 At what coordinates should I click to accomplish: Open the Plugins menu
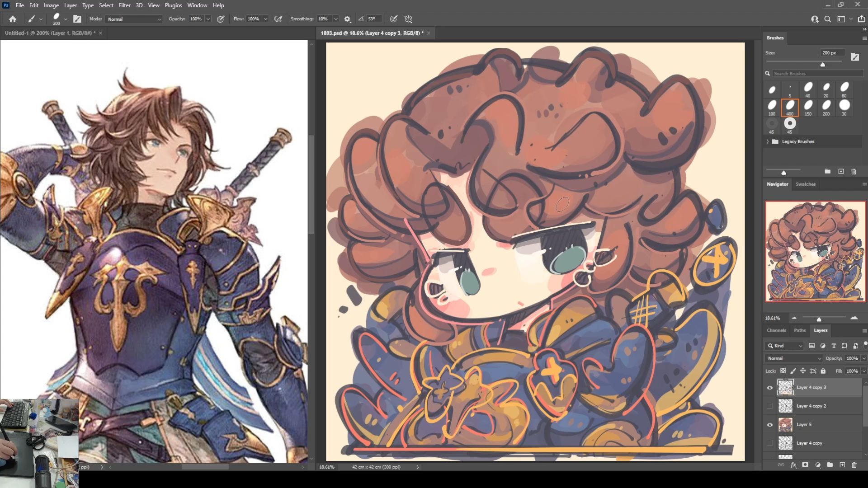tap(173, 5)
